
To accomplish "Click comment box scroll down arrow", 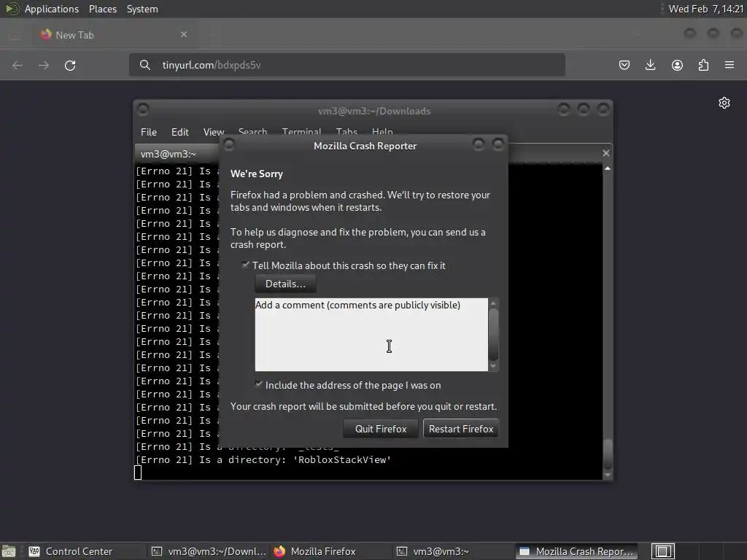I will click(x=494, y=366).
